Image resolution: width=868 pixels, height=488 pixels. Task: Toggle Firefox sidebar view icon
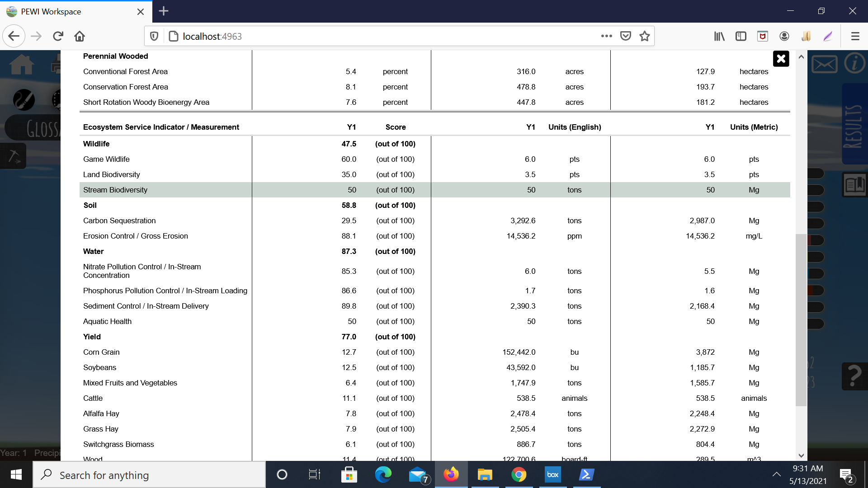pos(741,36)
